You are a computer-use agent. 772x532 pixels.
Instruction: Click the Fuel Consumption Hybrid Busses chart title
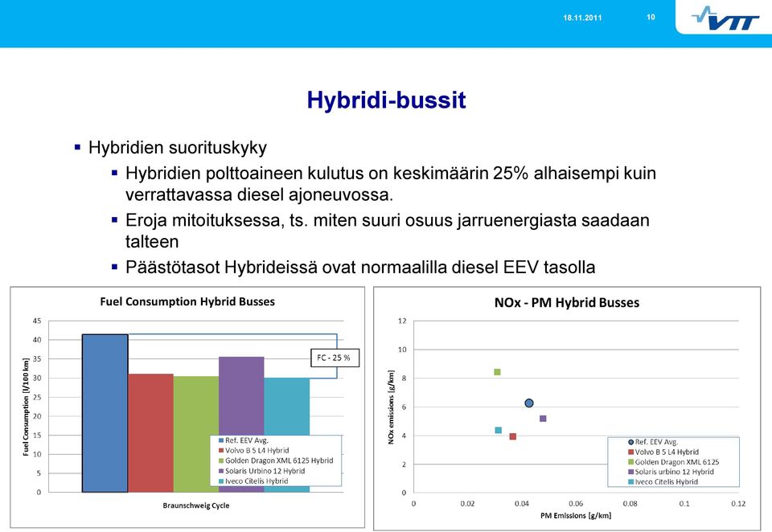coord(187,301)
